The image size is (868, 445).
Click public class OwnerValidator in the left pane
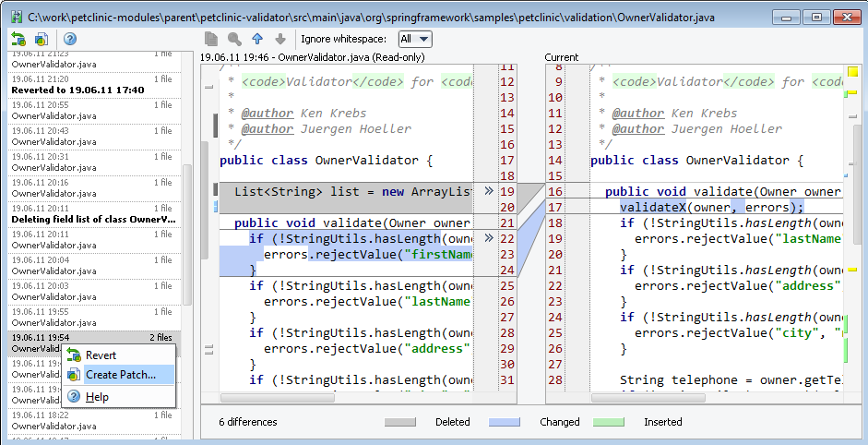[326, 161]
